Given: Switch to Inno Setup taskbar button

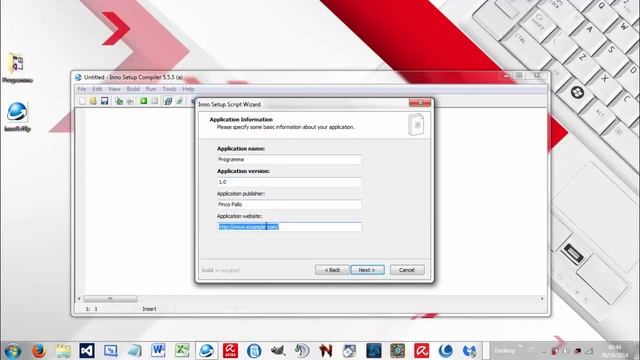Looking at the screenshot, I should 206,351.
